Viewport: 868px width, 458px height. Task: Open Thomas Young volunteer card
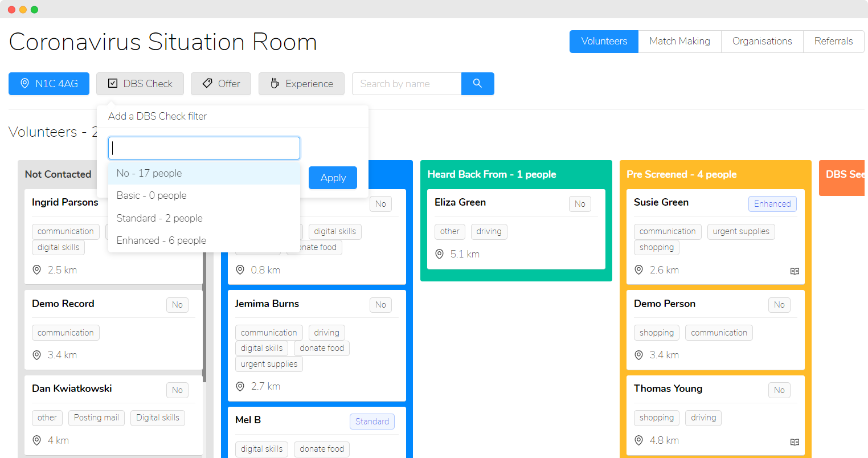coord(715,415)
